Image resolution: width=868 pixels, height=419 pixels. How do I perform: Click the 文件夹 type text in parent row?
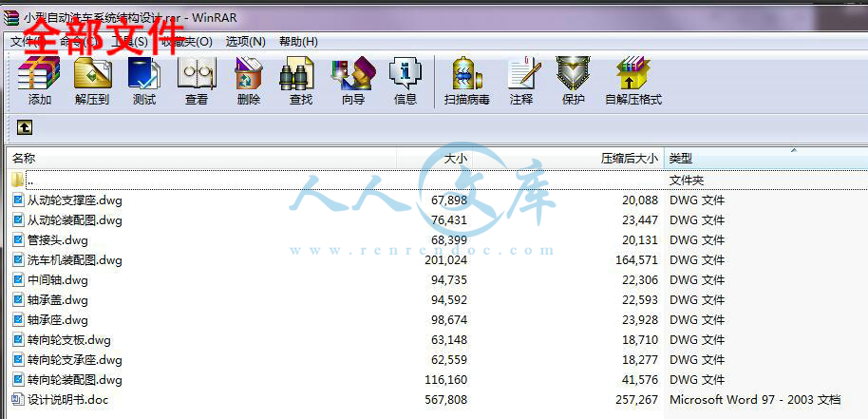(x=687, y=180)
